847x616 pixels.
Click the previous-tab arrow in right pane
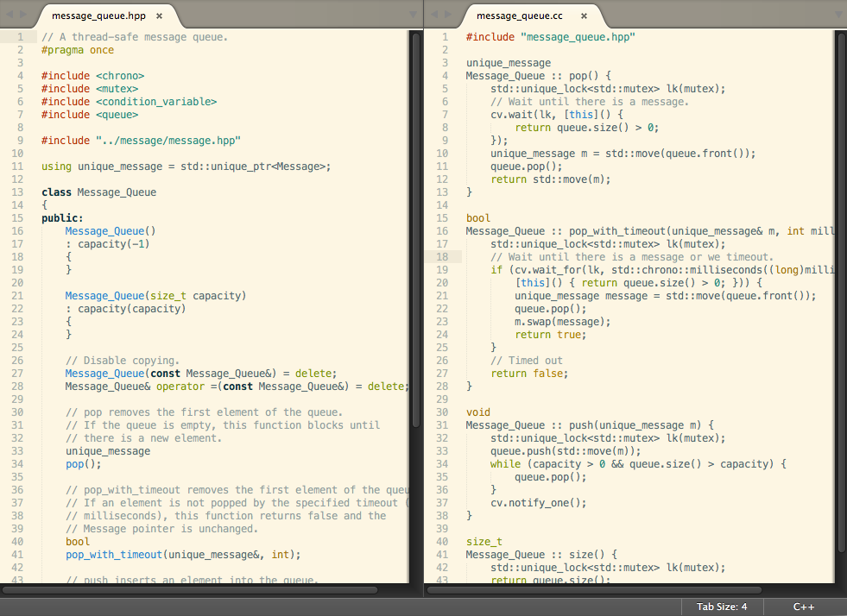[x=434, y=15]
